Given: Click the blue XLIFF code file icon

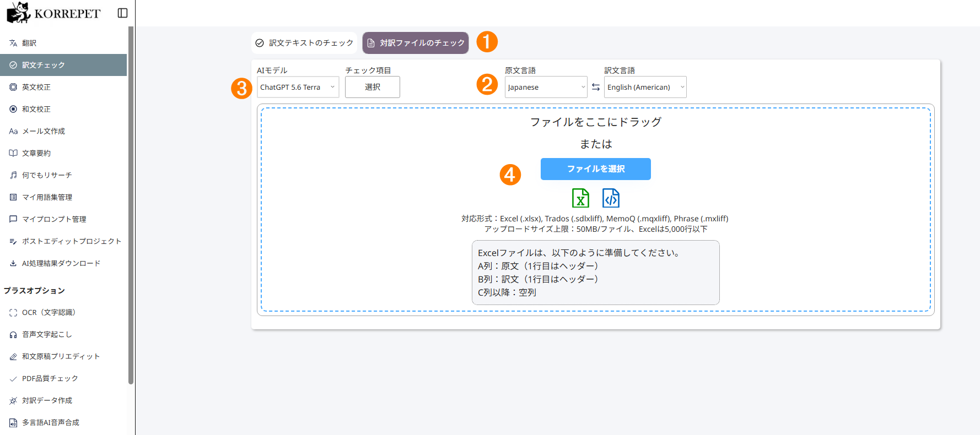Looking at the screenshot, I should 611,198.
